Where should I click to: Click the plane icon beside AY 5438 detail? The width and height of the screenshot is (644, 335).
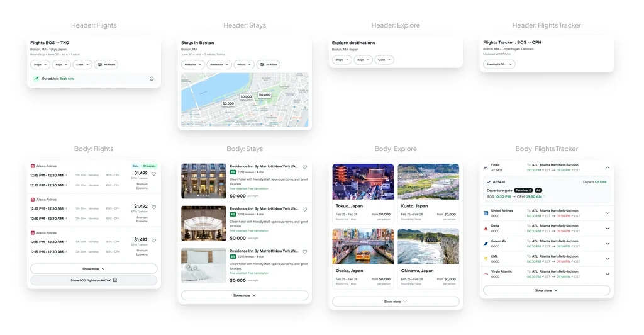(x=489, y=182)
